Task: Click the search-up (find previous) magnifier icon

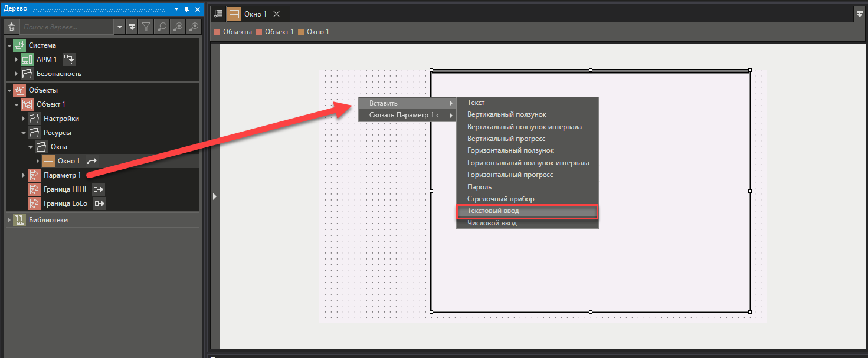Action: [178, 27]
